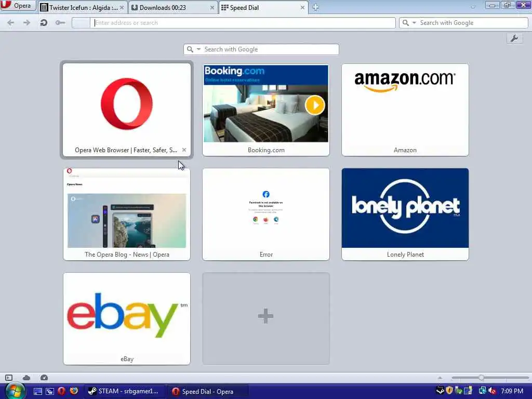Viewport: 532px width, 399px height.
Task: Reload the current page
Action: coord(44,23)
